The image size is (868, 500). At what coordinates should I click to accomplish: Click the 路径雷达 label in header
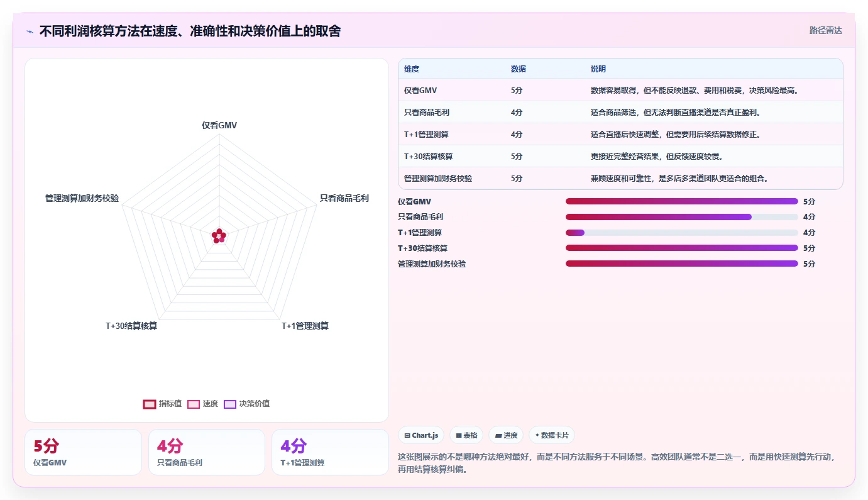(x=825, y=30)
